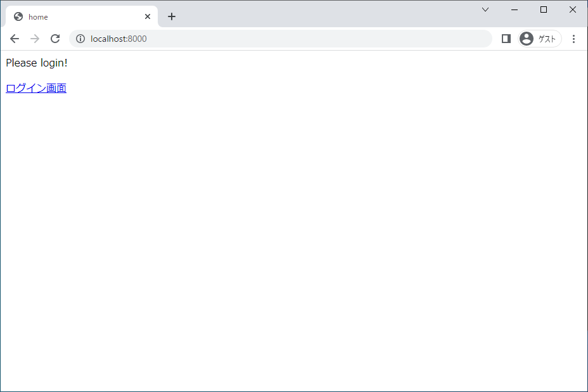Minimize the browser window
This screenshot has height=392, width=588.
(x=514, y=9)
